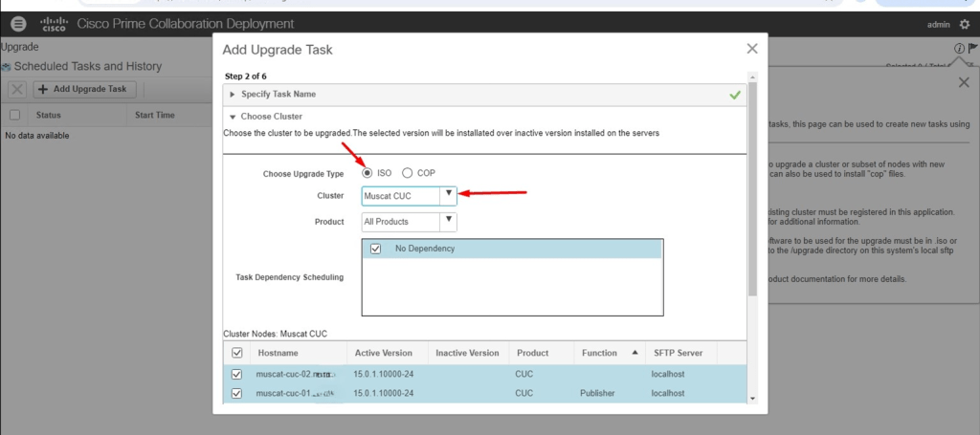Click the information icon on Upgrade page
The image size is (980, 435).
coord(958,49)
